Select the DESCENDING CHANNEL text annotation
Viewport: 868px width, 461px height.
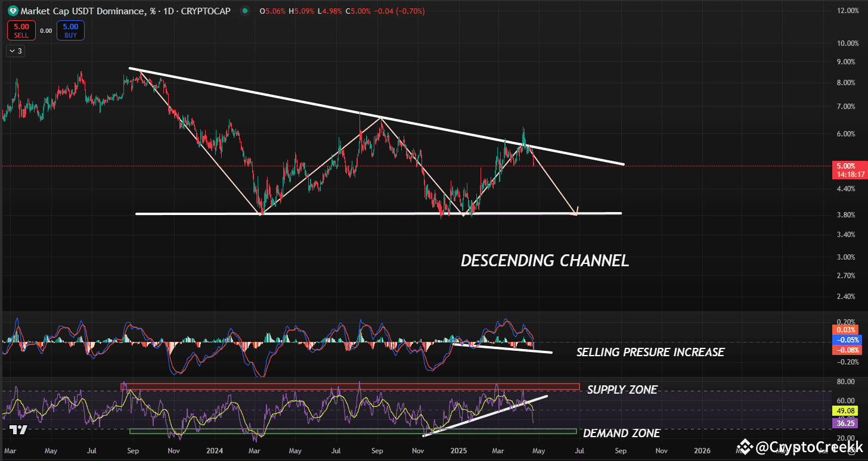545,261
